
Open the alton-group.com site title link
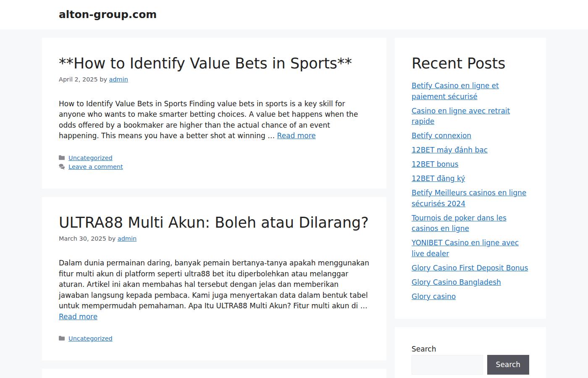point(108,15)
